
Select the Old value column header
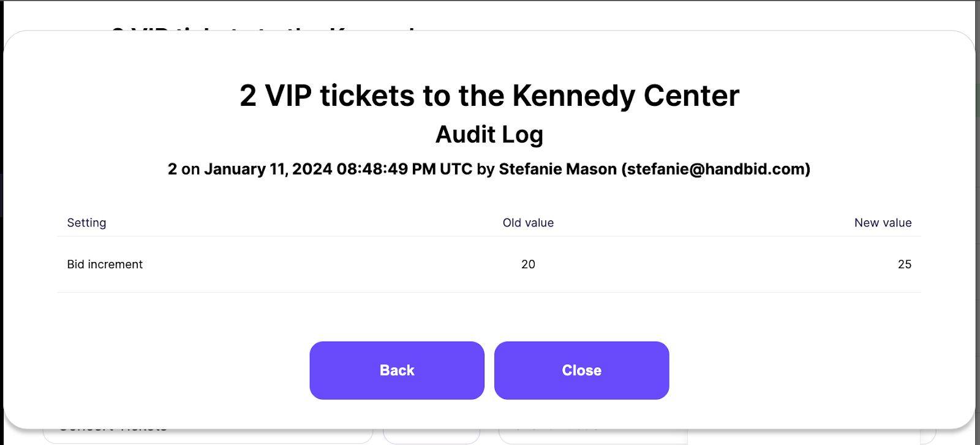point(528,223)
